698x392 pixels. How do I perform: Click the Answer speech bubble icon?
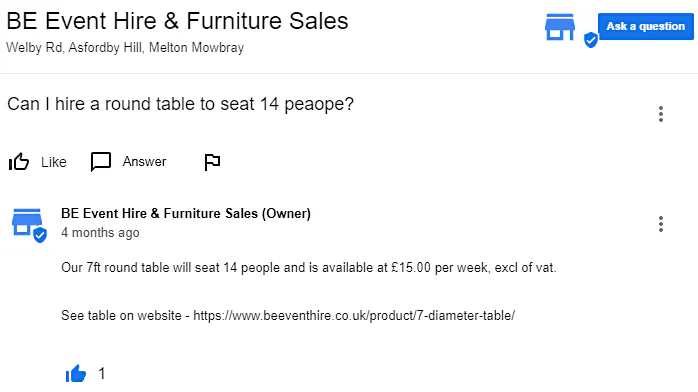point(101,162)
